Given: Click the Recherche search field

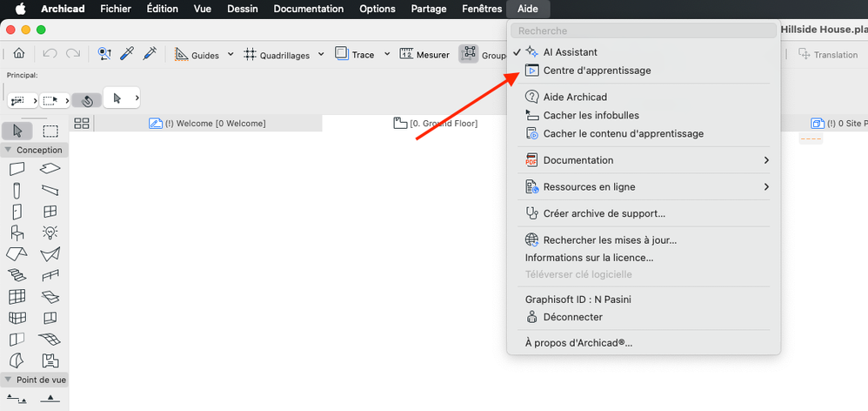Looking at the screenshot, I should [x=644, y=30].
